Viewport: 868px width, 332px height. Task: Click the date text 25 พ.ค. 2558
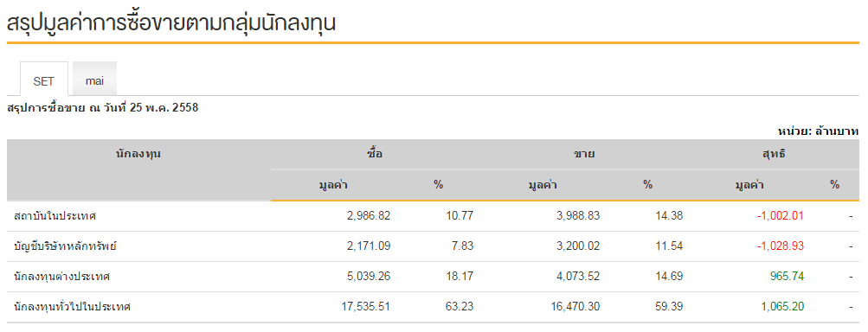(x=164, y=108)
